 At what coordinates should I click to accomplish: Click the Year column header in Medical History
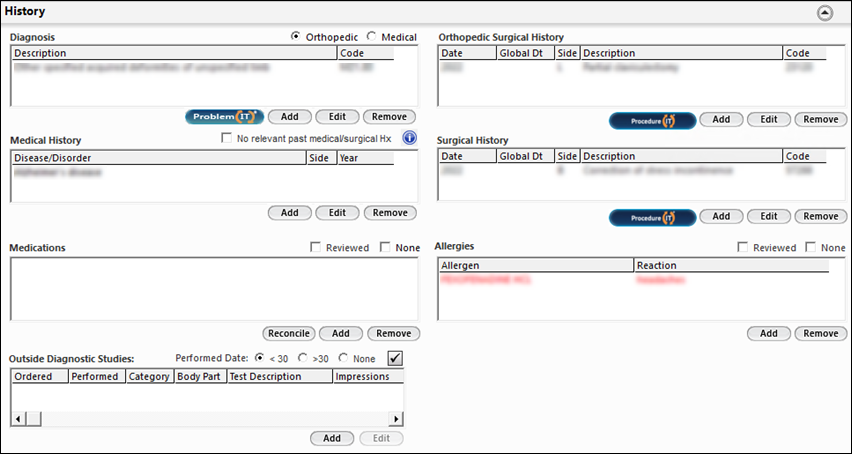click(x=365, y=158)
